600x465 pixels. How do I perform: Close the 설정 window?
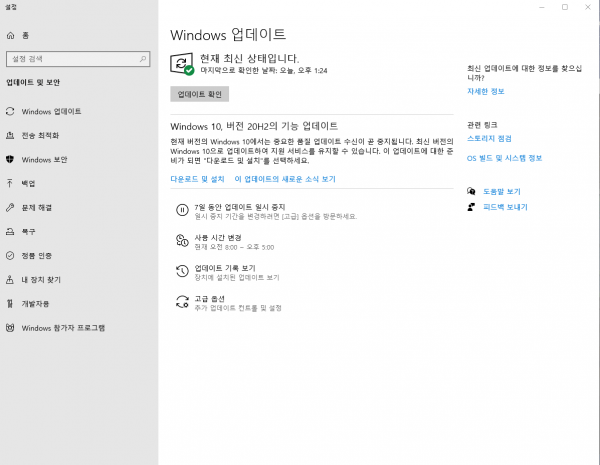click(x=588, y=7)
